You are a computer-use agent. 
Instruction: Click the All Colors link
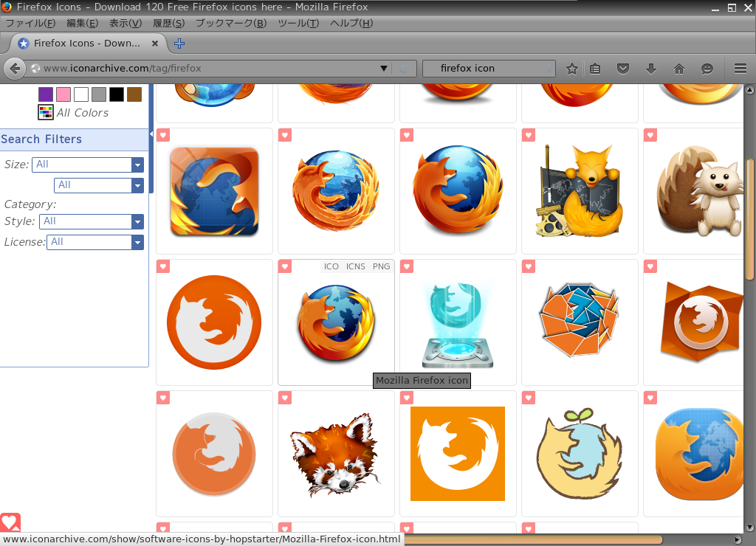[x=83, y=113]
